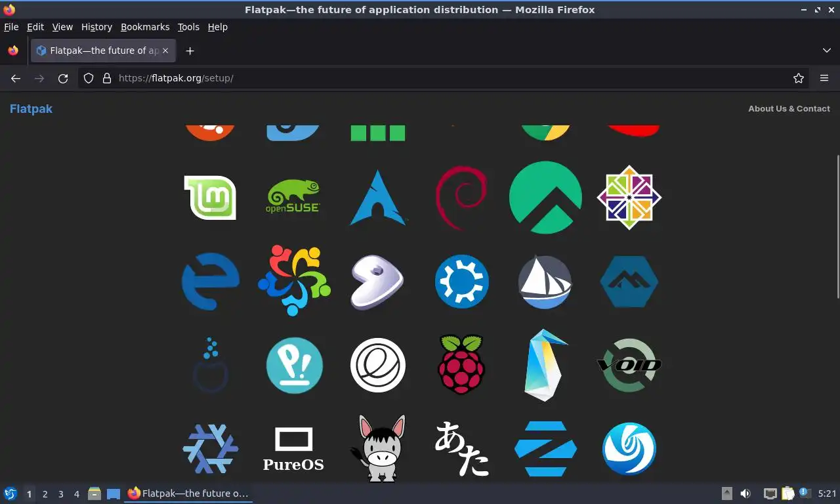Viewport: 840px width, 504px height.
Task: Open the system start menu
Action: [10, 493]
